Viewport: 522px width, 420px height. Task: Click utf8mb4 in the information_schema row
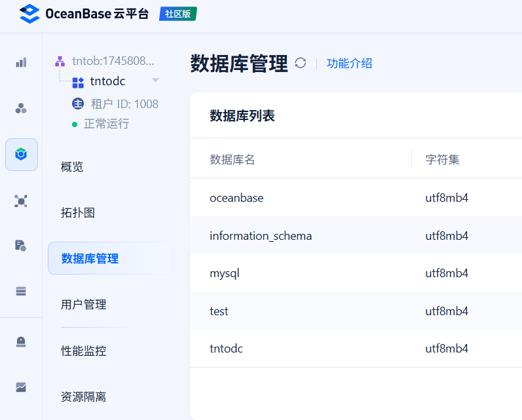pos(447,236)
